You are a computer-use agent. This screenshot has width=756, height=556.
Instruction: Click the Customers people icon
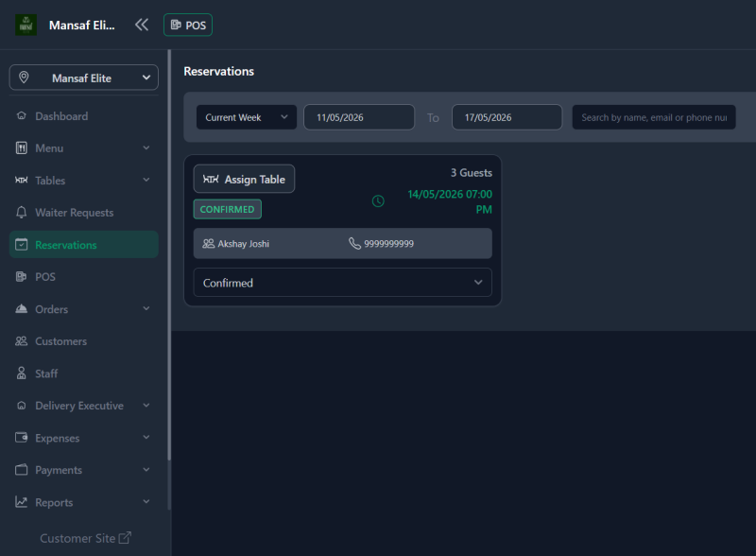pyautogui.click(x=21, y=341)
